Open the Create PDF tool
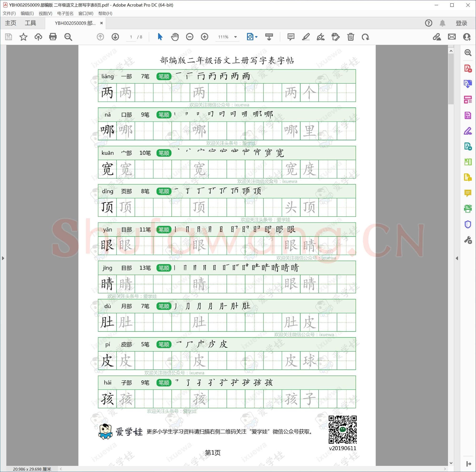476x472 pixels. [x=468, y=69]
